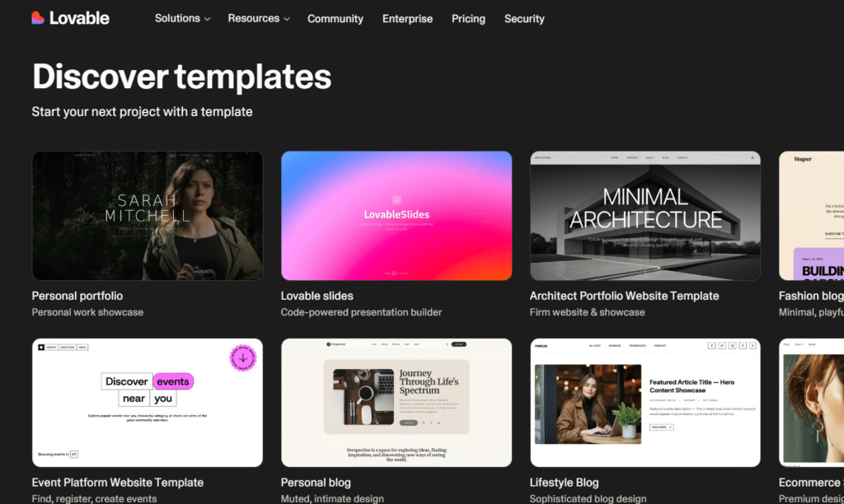Open the Community page
The image size is (844, 504).
coord(335,19)
